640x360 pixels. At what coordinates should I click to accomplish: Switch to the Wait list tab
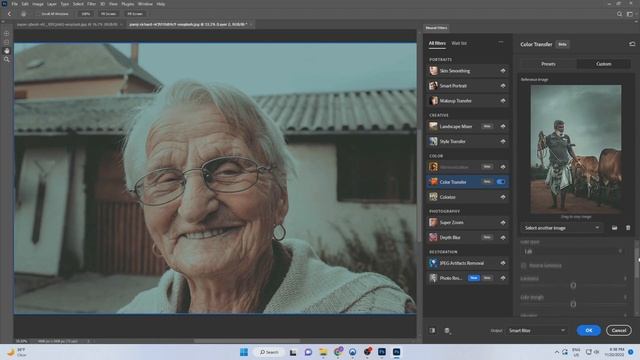coord(459,43)
